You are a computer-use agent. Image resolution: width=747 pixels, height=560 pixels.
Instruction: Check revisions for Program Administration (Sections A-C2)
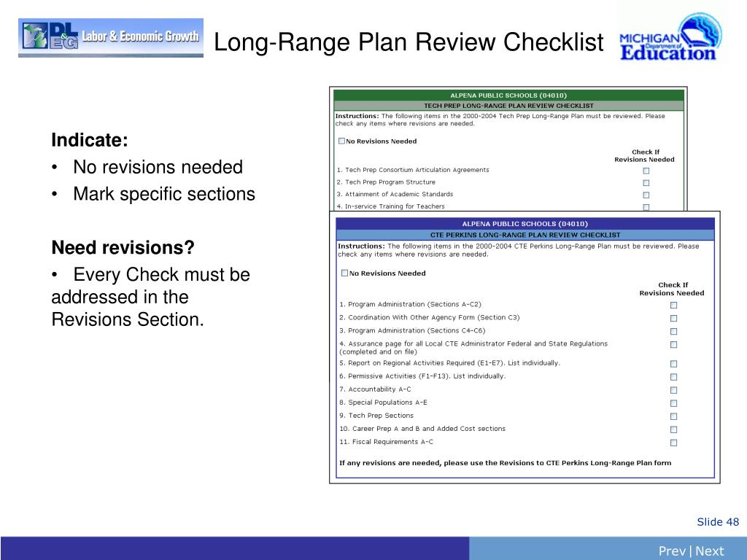click(673, 306)
